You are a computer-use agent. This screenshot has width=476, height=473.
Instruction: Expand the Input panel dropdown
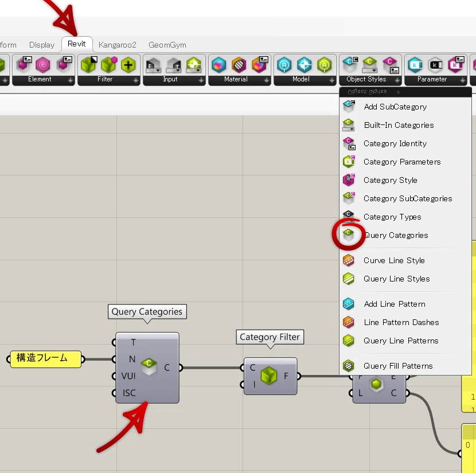(x=201, y=80)
